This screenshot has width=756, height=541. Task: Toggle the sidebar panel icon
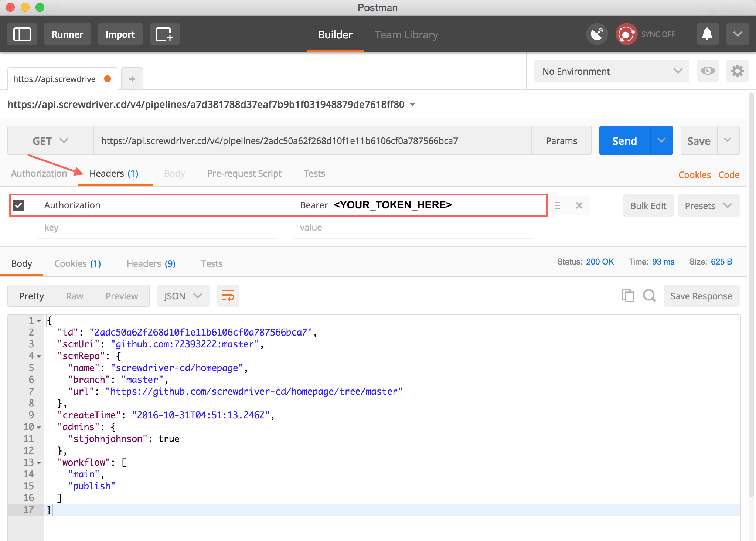coord(22,34)
